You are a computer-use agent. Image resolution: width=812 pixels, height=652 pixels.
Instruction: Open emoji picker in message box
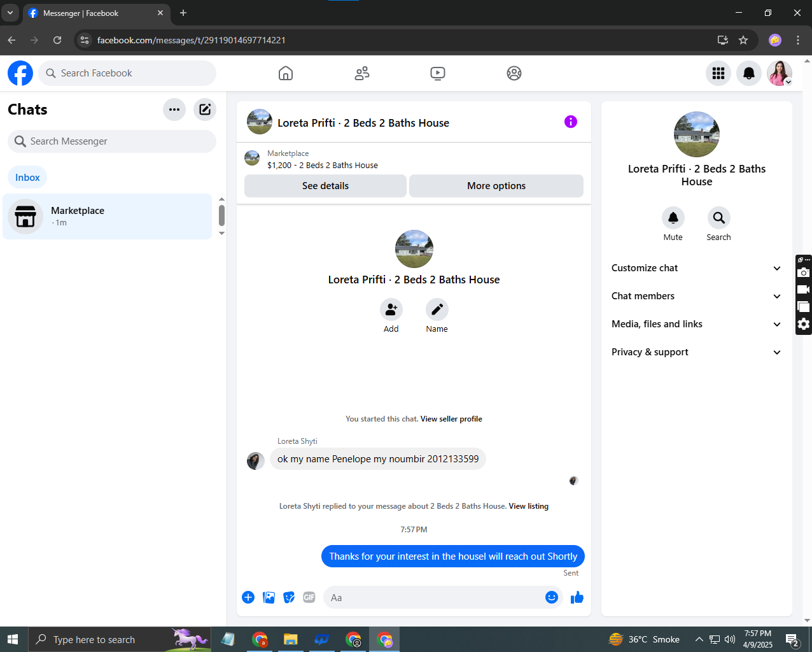(552, 597)
